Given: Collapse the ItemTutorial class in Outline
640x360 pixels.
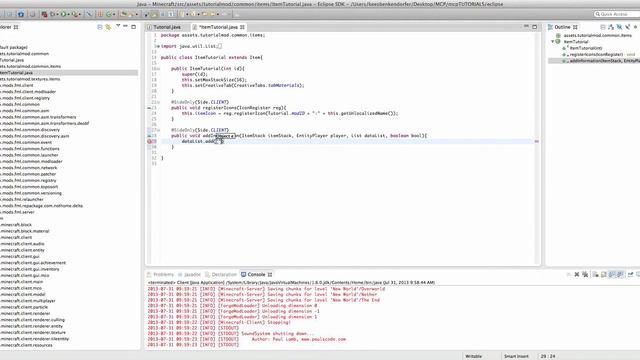Looking at the screenshot, I should tap(553, 42).
